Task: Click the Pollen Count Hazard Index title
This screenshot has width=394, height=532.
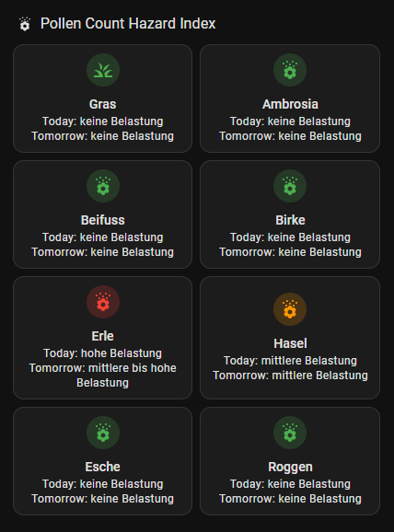Action: pyautogui.click(x=128, y=23)
